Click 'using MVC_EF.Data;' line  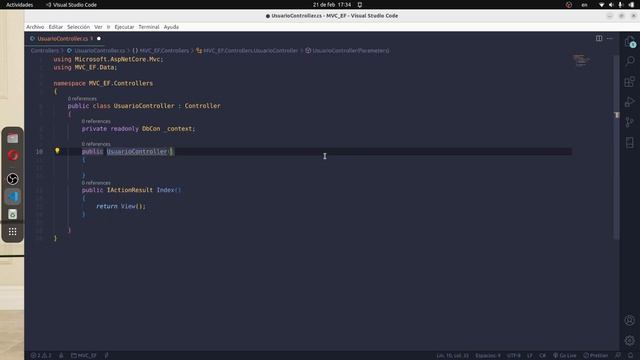(x=85, y=67)
